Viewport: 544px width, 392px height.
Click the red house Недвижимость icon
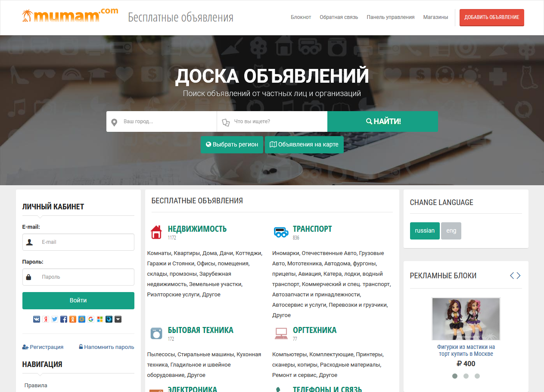click(156, 232)
